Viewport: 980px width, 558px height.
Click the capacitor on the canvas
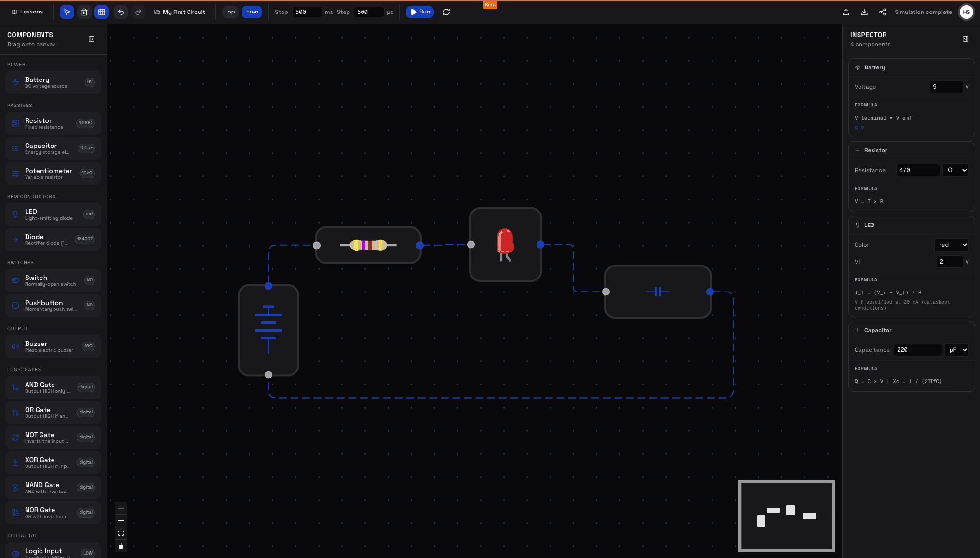pos(658,292)
